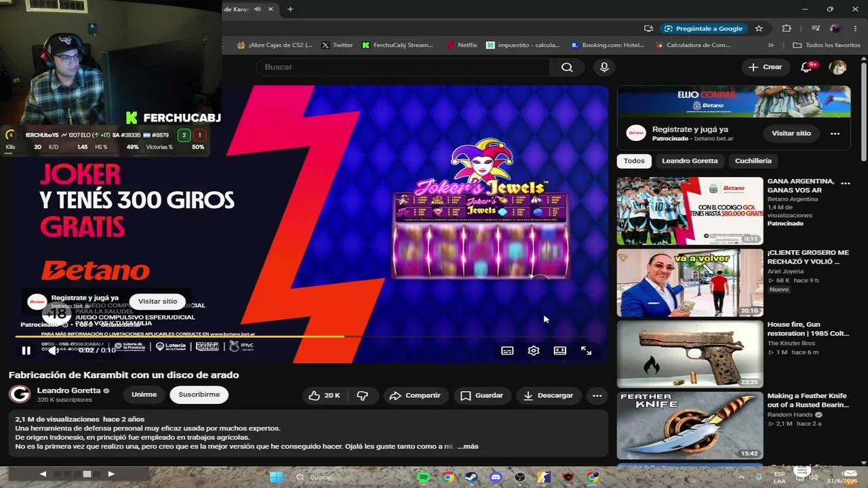The image size is (868, 488).
Task: Switch to theater mode view
Action: [x=559, y=350]
